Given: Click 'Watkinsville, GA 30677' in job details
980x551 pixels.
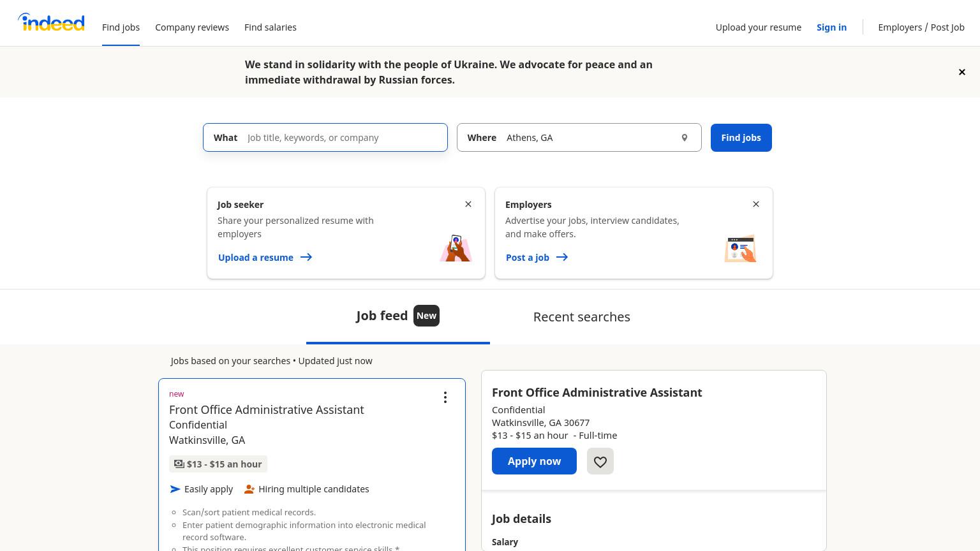Looking at the screenshot, I should [541, 423].
